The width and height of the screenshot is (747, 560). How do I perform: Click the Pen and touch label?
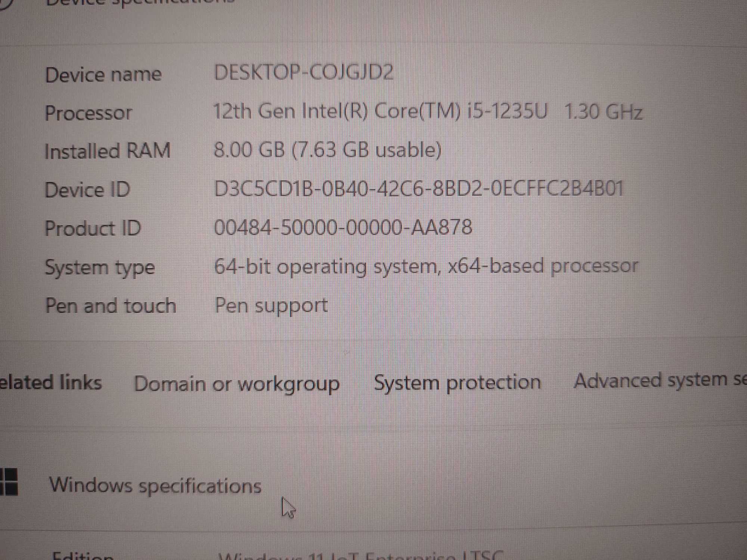click(x=111, y=306)
